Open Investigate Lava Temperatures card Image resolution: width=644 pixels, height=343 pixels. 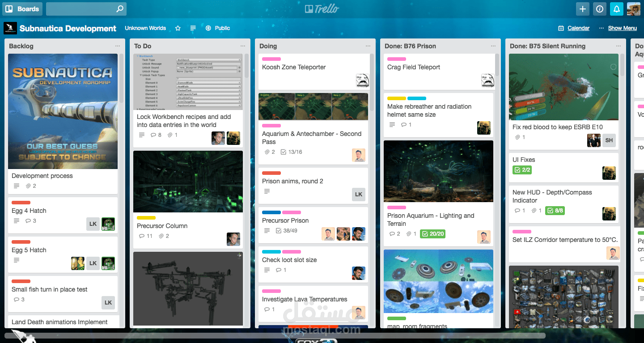pos(313,303)
